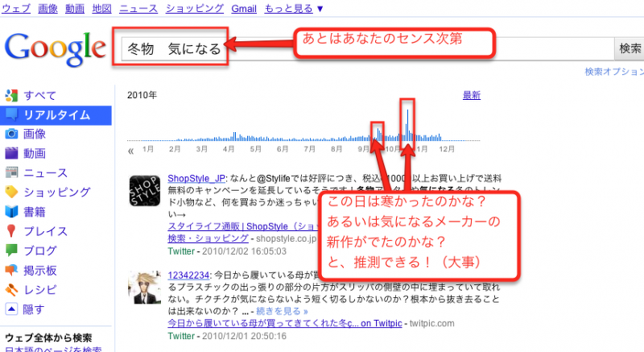Click the レシピ utensils icon
Viewport: 644px width, 352px height.
point(11,289)
